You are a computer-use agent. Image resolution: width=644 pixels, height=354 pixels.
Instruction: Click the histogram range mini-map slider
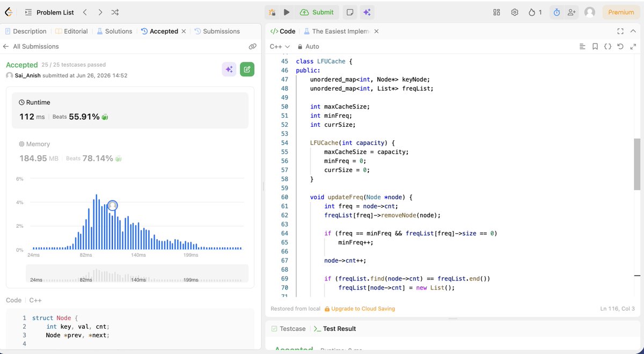click(x=137, y=273)
